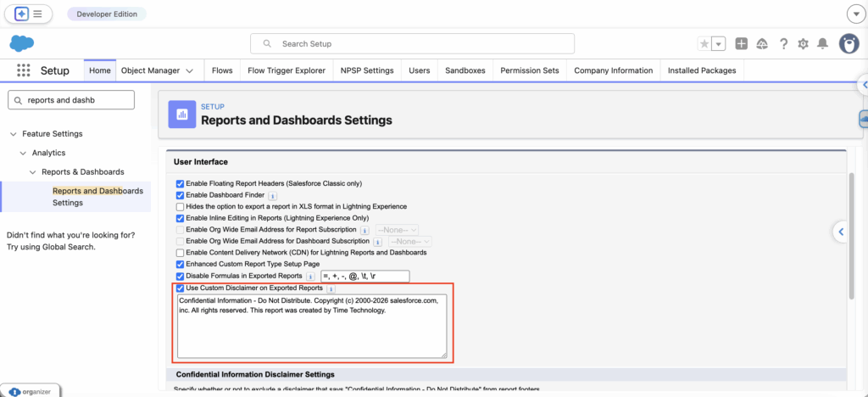Click the SETUP breadcrumb label
This screenshot has width=868, height=397.
213,106
